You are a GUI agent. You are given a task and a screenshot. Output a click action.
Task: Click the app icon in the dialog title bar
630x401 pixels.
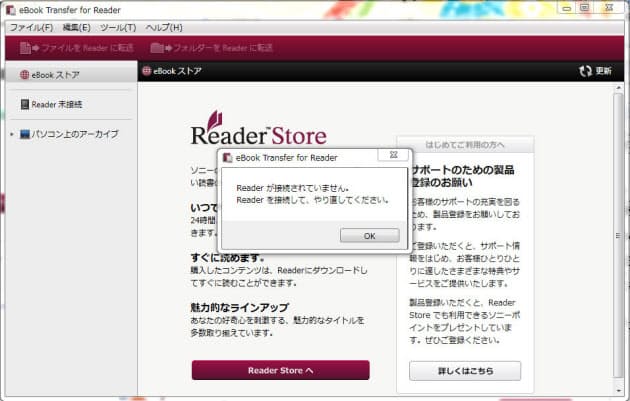227,158
